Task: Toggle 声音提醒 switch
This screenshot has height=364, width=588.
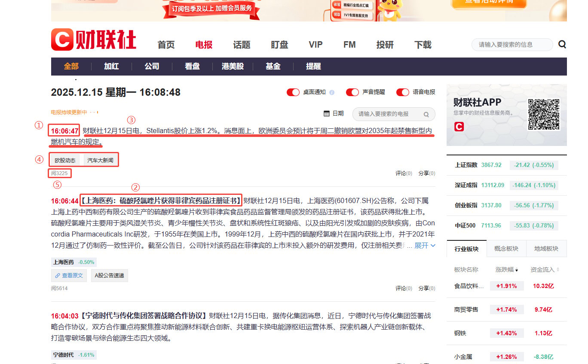Action: coord(352,92)
